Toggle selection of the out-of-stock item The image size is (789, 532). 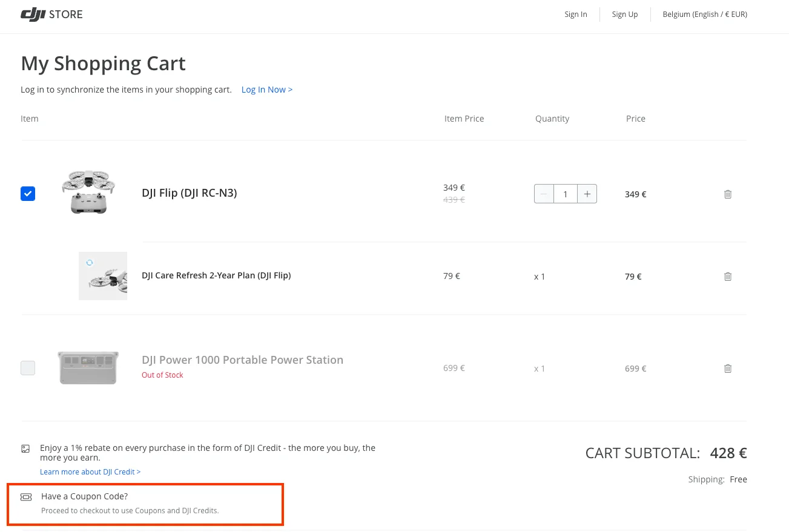[x=28, y=367]
